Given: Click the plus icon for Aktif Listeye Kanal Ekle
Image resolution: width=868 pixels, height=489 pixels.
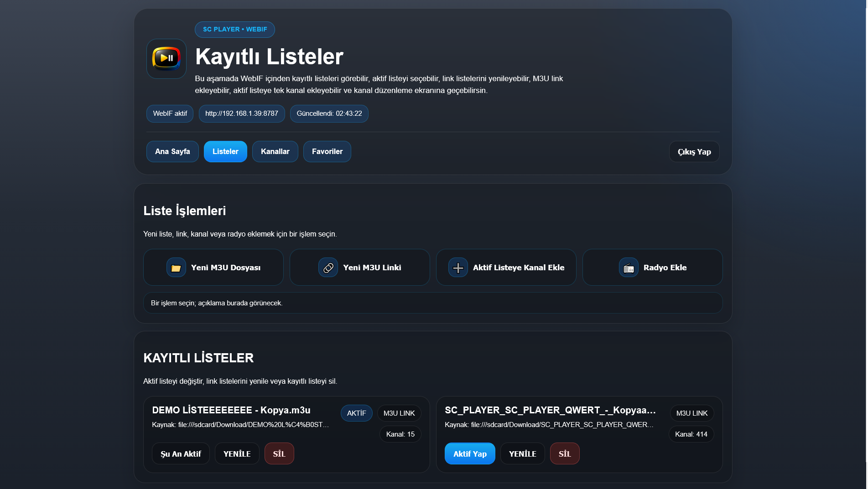Looking at the screenshot, I should [x=458, y=268].
